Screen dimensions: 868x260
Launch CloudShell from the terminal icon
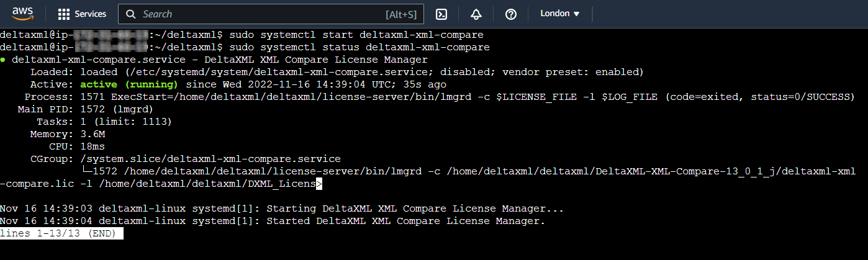[x=441, y=14]
